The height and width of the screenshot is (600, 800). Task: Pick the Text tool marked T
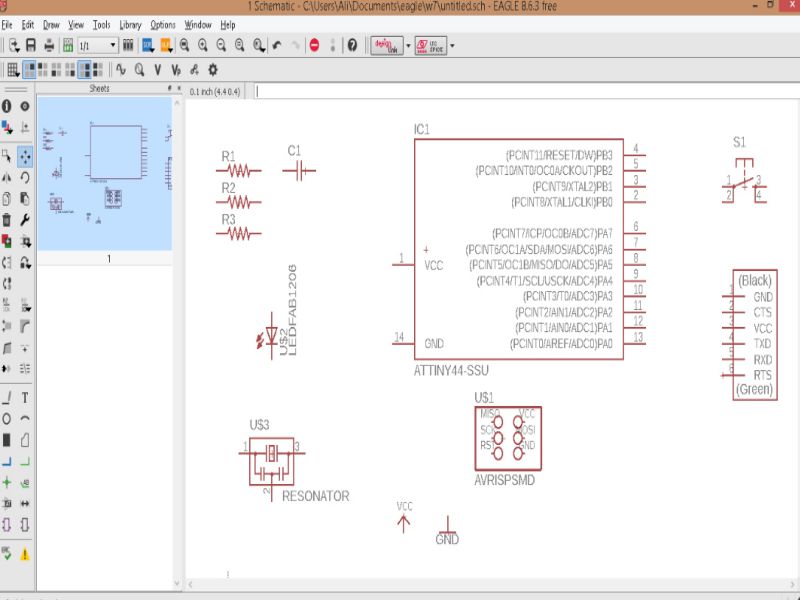[x=24, y=398]
